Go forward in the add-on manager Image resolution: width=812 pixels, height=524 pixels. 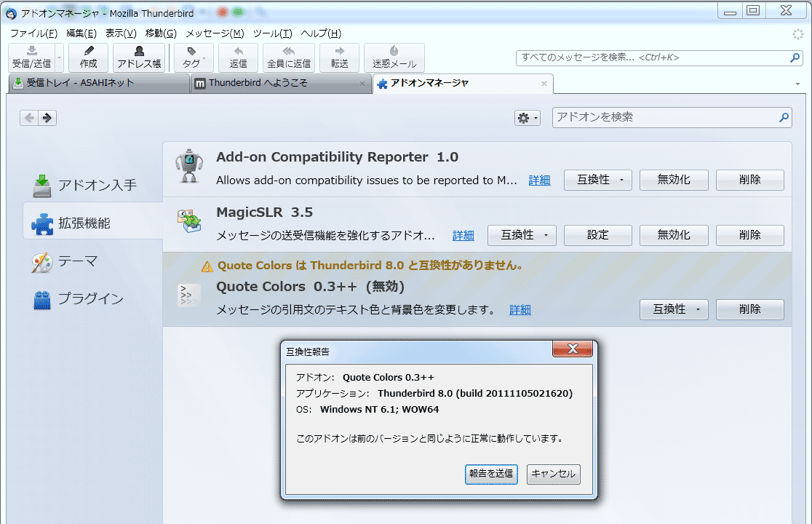pyautogui.click(x=47, y=118)
